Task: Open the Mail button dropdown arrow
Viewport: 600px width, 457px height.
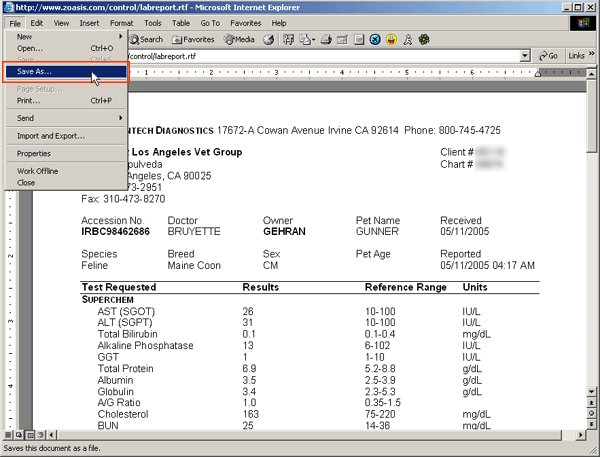Action: pos(313,39)
